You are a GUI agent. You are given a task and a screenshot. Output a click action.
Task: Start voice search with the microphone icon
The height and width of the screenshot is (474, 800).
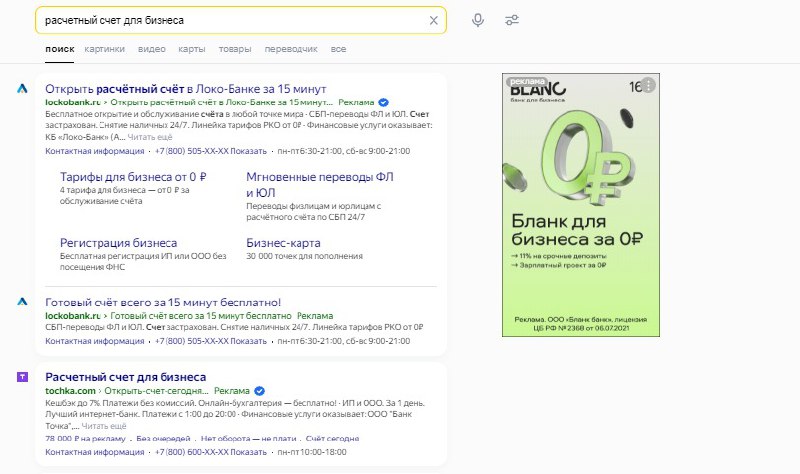478,20
